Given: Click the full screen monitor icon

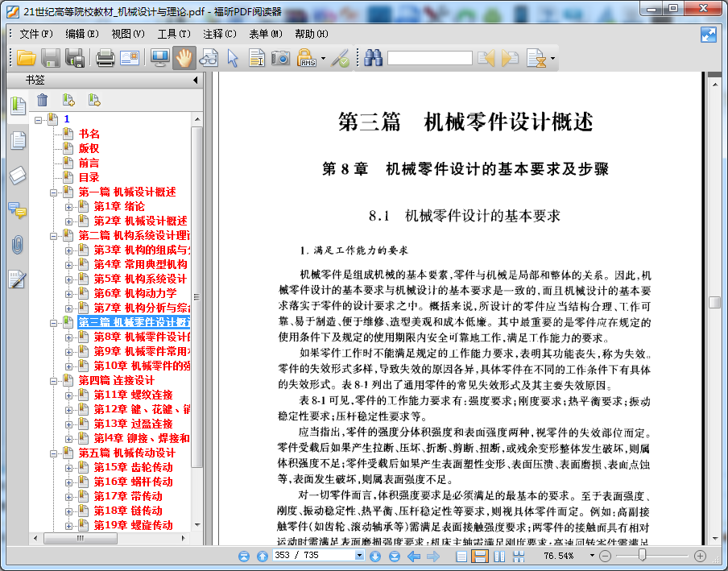Looking at the screenshot, I should [x=160, y=58].
